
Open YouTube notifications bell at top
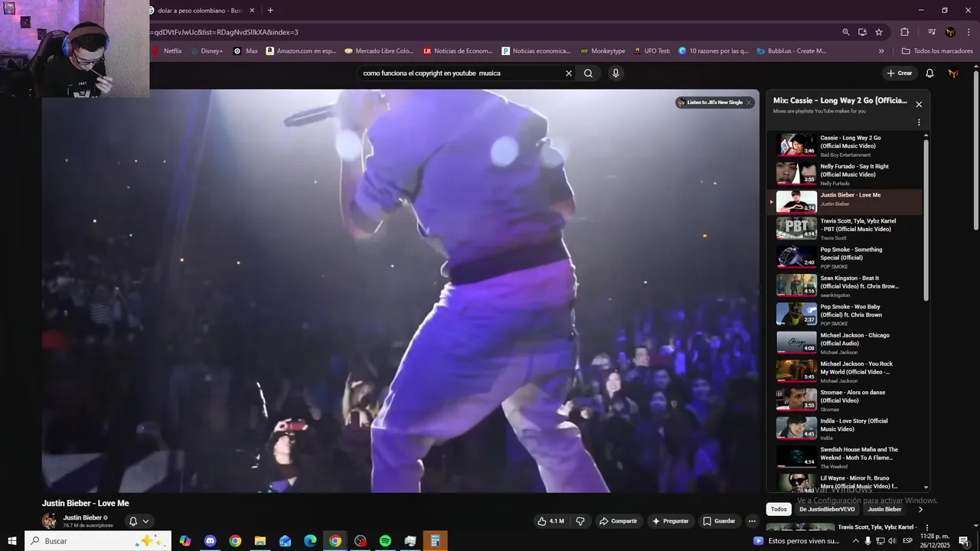[x=929, y=73]
